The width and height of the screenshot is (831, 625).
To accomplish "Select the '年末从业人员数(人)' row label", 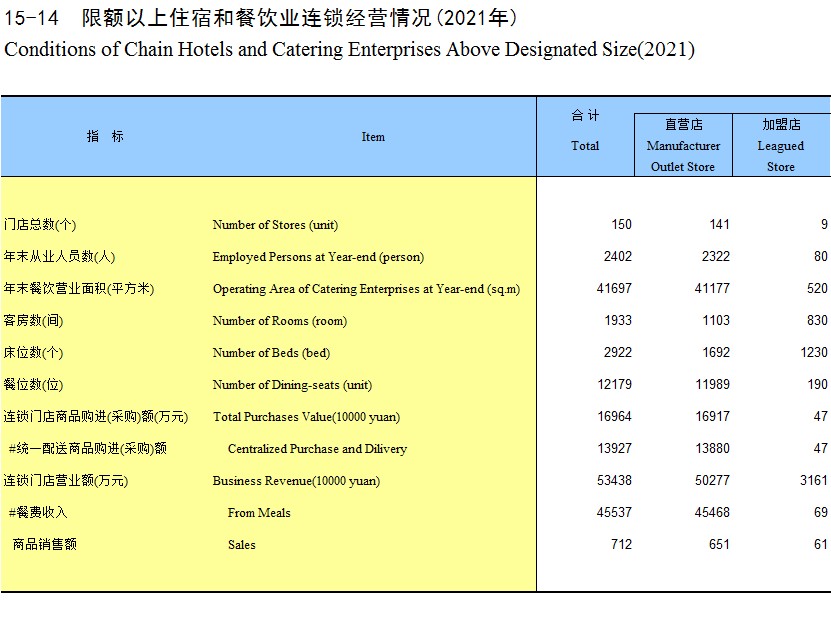I will pos(59,256).
